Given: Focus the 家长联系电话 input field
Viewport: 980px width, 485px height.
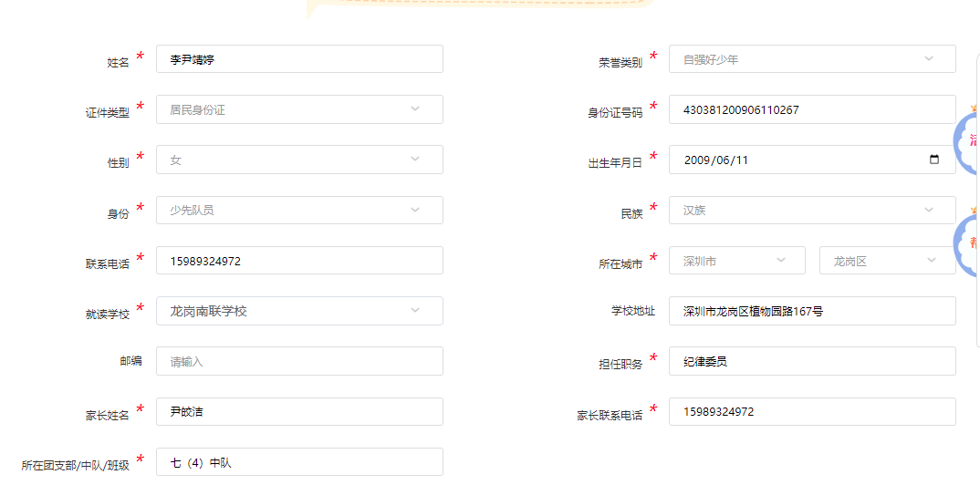Looking at the screenshot, I should [x=812, y=411].
